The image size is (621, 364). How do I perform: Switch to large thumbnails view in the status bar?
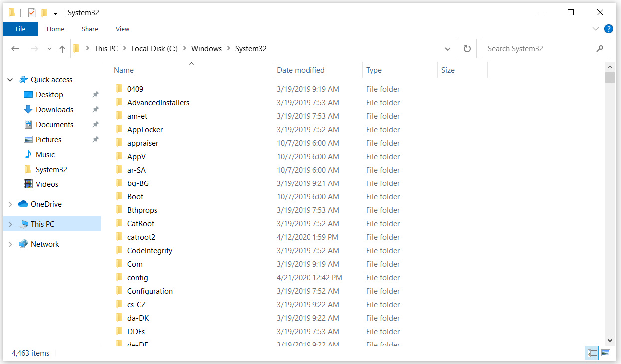(x=606, y=353)
